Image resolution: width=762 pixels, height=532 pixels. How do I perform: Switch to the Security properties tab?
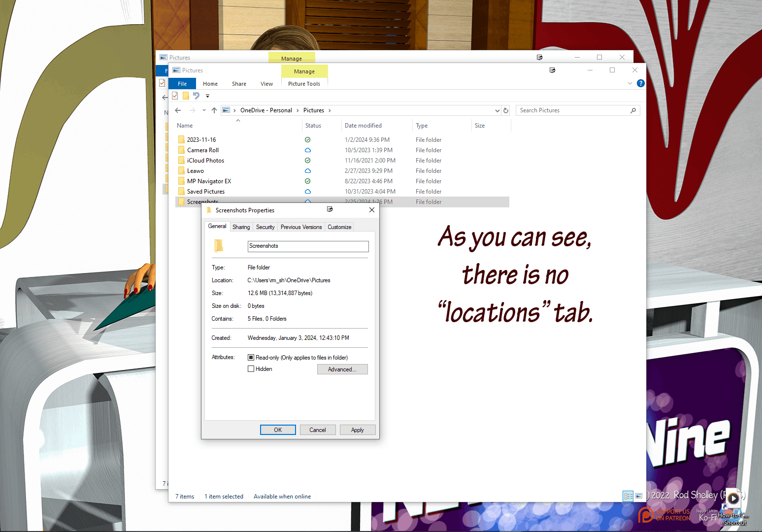(x=265, y=227)
